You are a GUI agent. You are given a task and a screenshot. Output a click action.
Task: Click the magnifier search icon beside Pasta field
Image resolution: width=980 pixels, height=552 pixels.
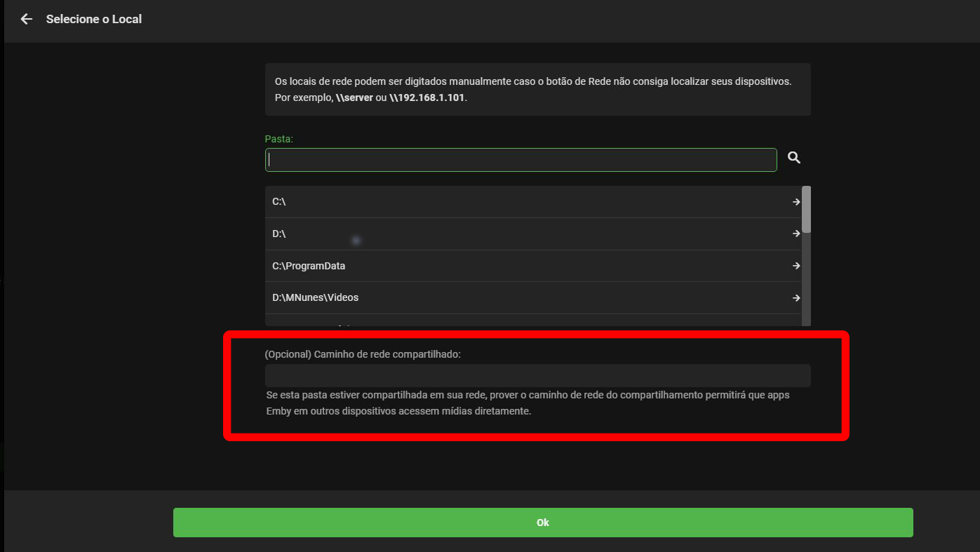tap(794, 158)
